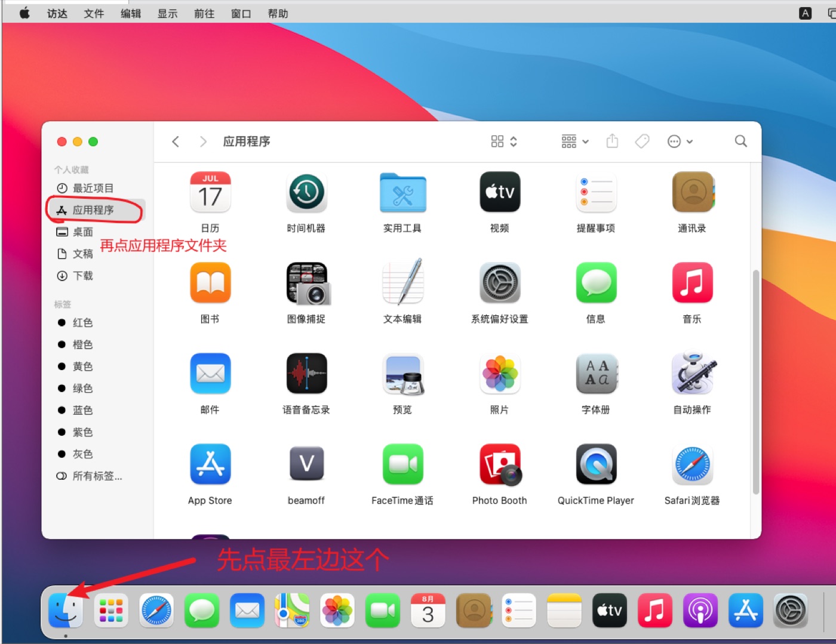Screen dimensions: 836x644
Task: Click the share toolbar button
Action: 612,141
